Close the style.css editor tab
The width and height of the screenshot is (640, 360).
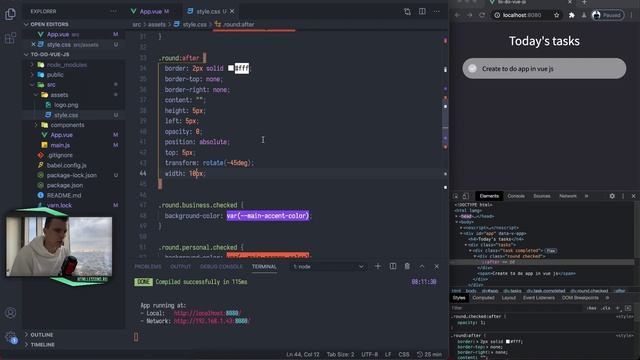[232, 11]
